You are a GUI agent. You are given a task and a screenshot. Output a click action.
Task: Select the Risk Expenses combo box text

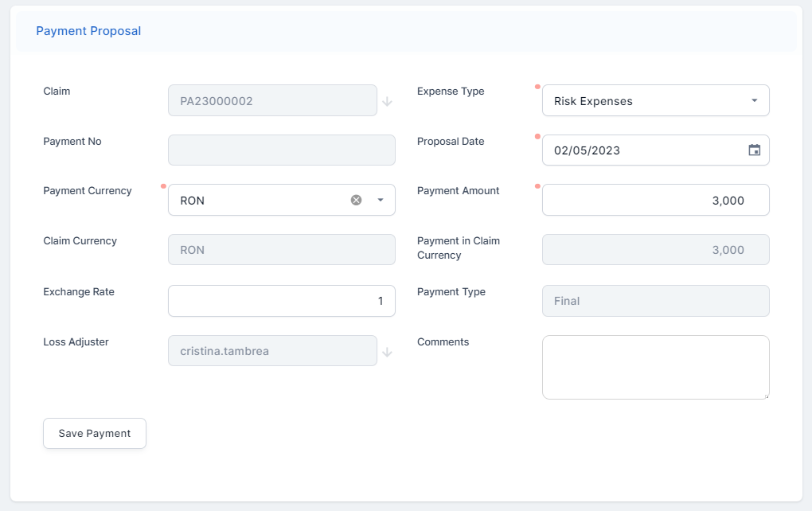[x=637, y=101]
